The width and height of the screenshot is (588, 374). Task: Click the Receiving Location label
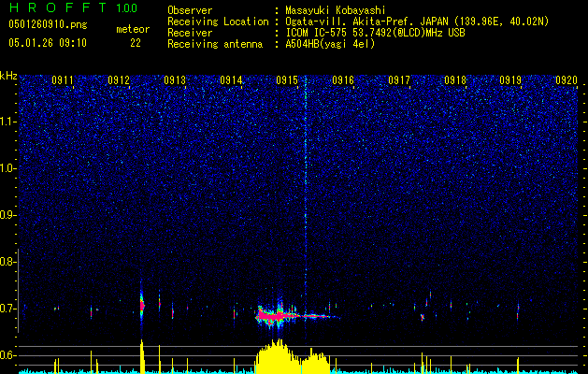(218, 22)
